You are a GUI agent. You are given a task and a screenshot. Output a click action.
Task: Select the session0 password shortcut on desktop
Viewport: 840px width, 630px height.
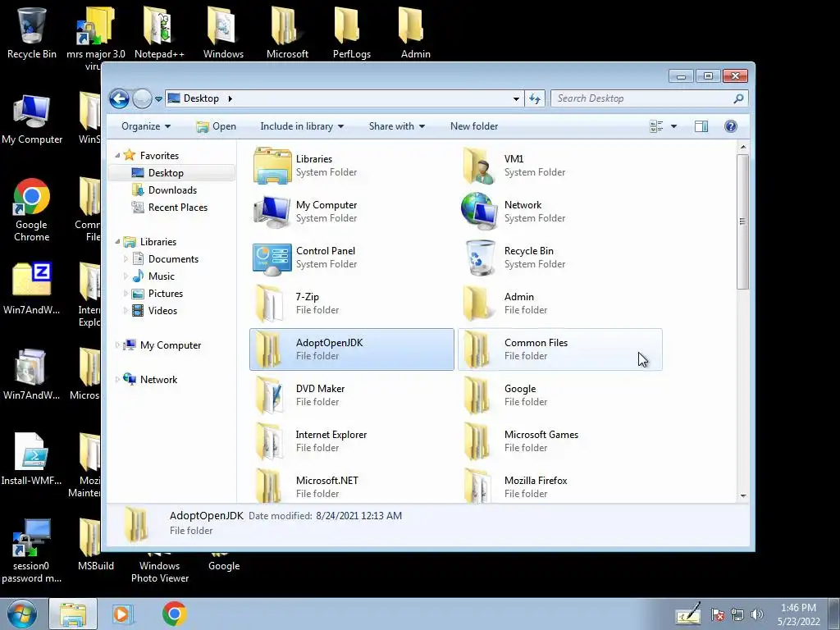31,552
